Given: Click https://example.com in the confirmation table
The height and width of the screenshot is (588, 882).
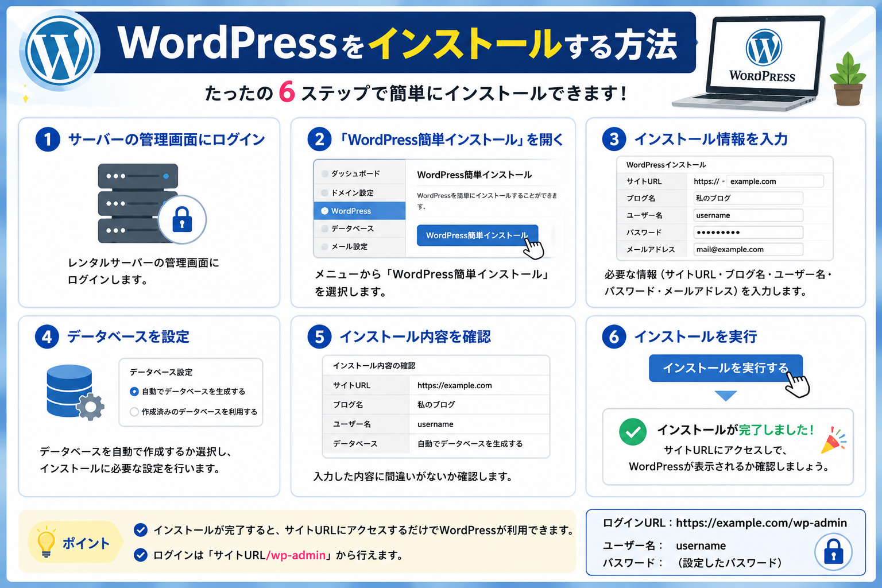Looking at the screenshot, I should click(455, 385).
